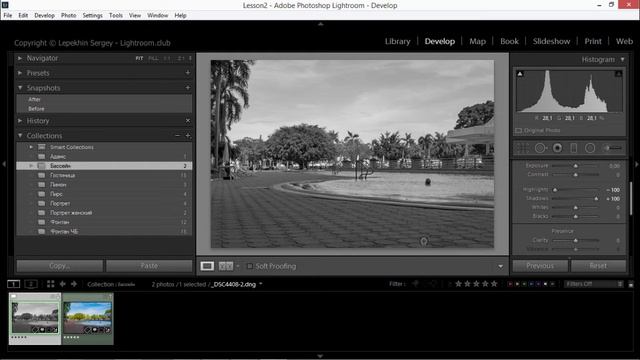Open the Develop menu
Viewport: 640px width, 360px height.
point(44,16)
